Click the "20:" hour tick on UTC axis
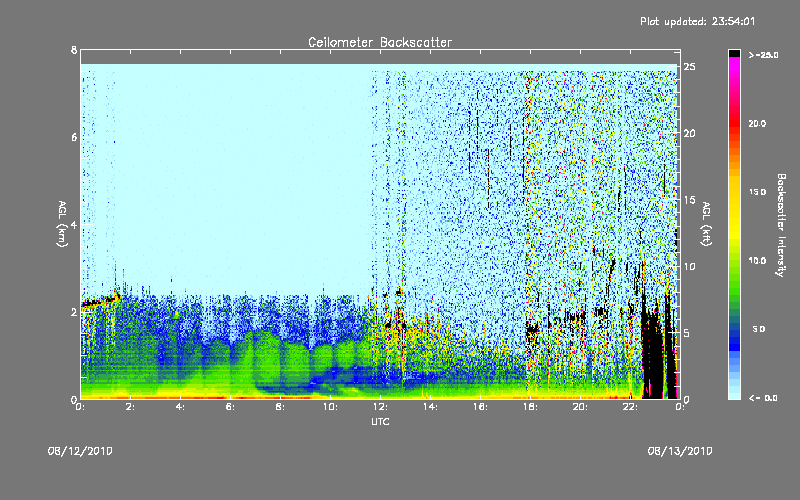Screen dimensions: 800x500 pyautogui.click(x=580, y=407)
